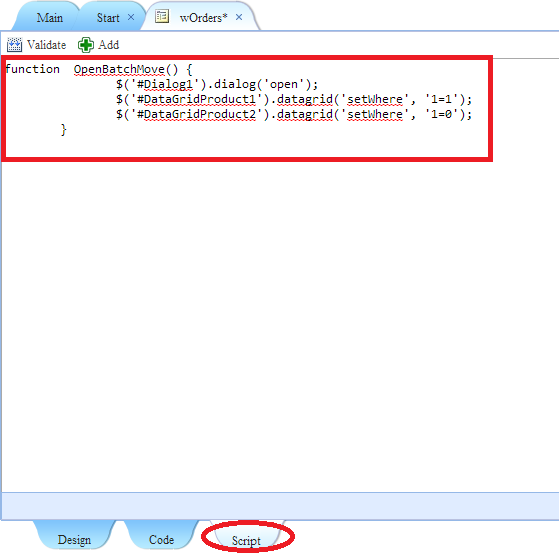Close the wOrders* tab

point(239,17)
